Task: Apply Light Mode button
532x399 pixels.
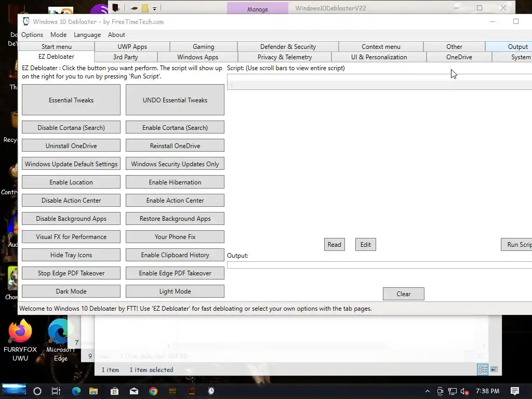Action: point(175,291)
